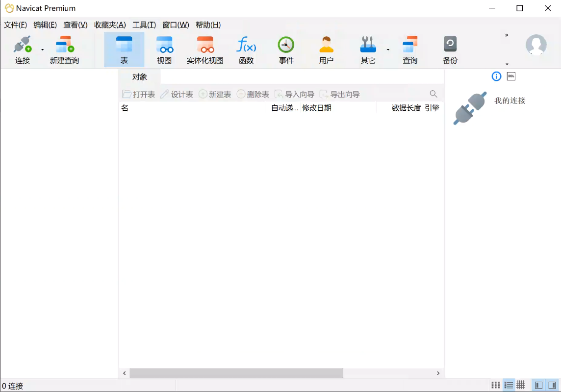This screenshot has height=392, width=561.
Task: Open the View (视图) objects icon
Action: pyautogui.click(x=164, y=49)
